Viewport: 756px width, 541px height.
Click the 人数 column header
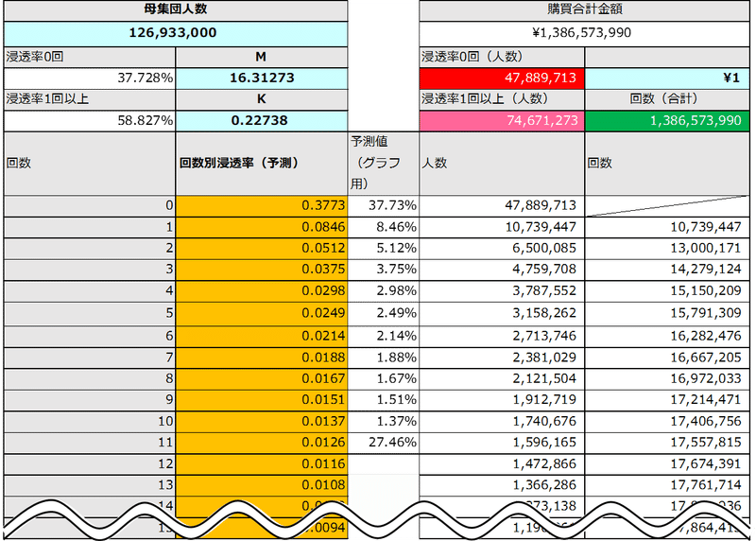(502, 164)
